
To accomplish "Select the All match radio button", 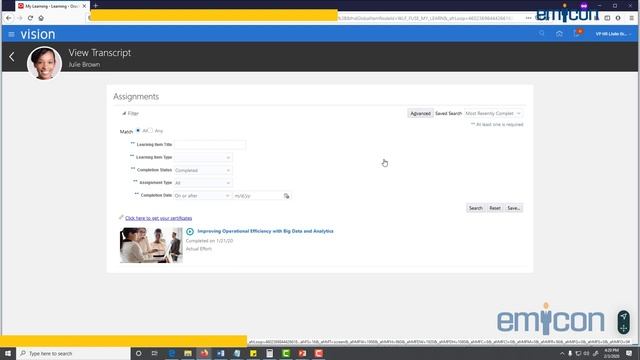I will pos(138,131).
